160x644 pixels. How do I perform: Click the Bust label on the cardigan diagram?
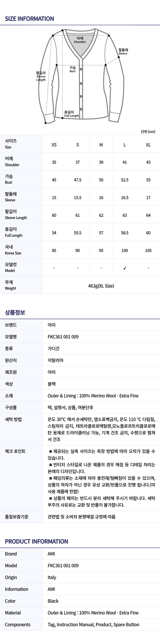pyautogui.click(x=73, y=69)
